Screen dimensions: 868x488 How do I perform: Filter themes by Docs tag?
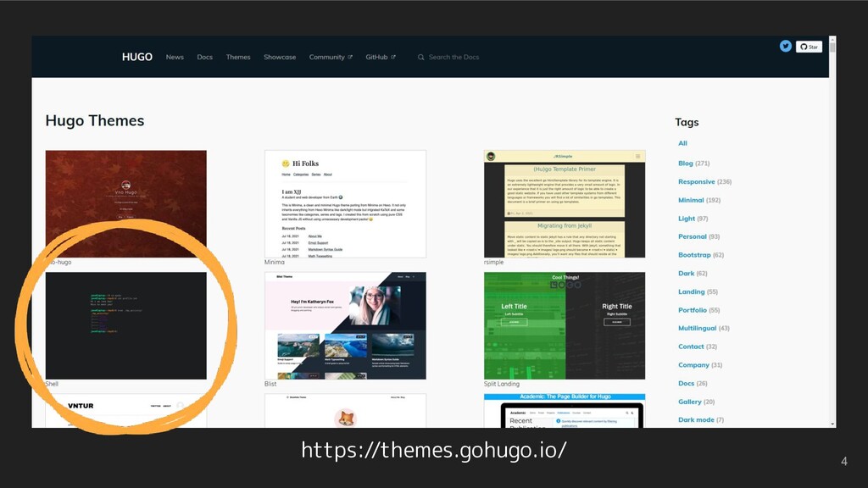coord(693,384)
